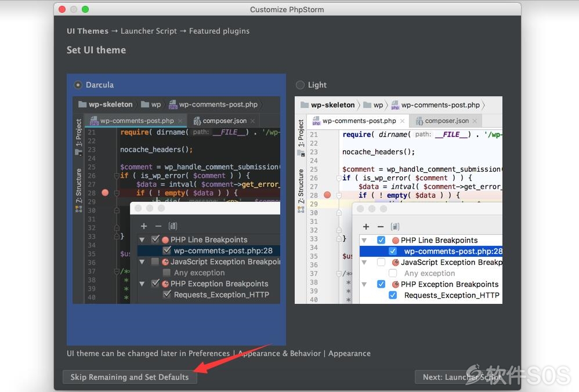This screenshot has height=392, width=579.
Task: Open wp-comments-post.php tab in Darcula preview
Action: click(137, 121)
